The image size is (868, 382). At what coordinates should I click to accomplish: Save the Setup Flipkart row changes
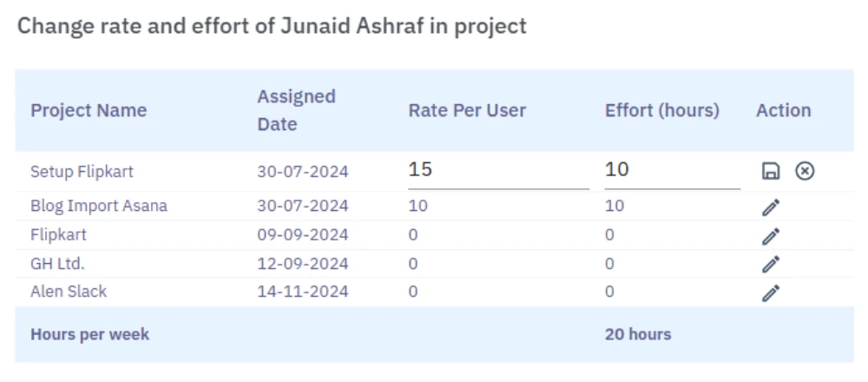[771, 172]
